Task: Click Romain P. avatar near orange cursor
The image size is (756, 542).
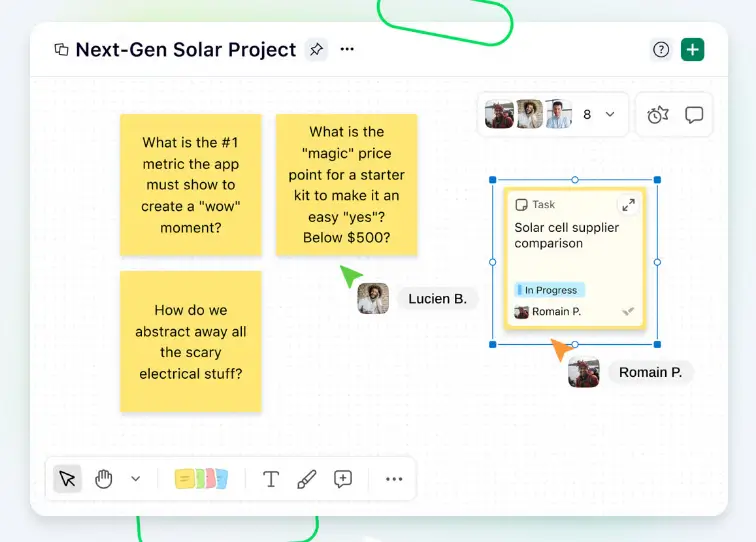Action: click(x=584, y=372)
